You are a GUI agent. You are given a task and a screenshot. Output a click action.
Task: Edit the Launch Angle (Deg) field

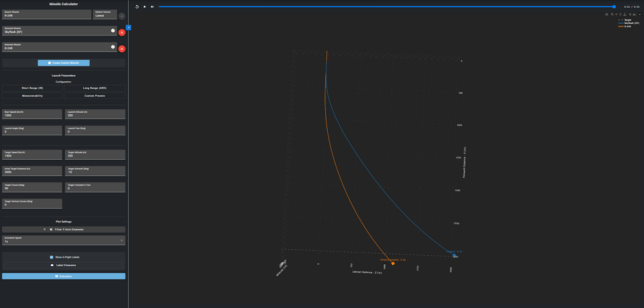point(32,130)
